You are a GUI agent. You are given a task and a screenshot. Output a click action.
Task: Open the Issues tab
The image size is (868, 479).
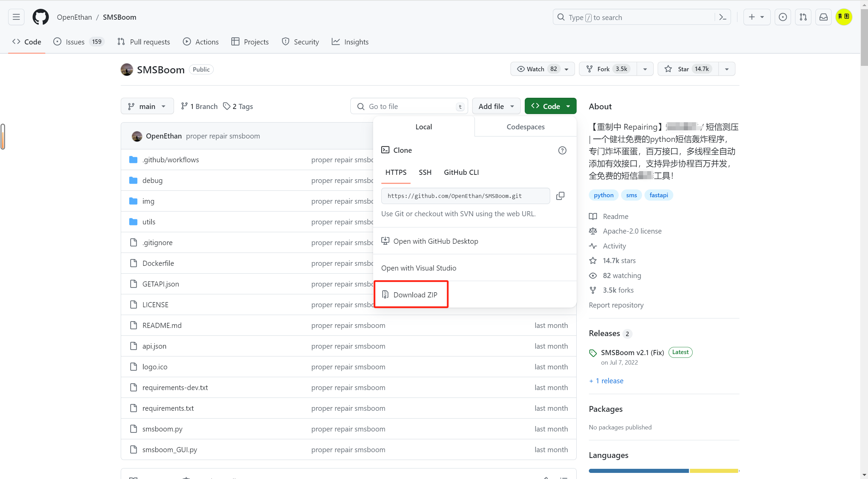[x=75, y=42]
